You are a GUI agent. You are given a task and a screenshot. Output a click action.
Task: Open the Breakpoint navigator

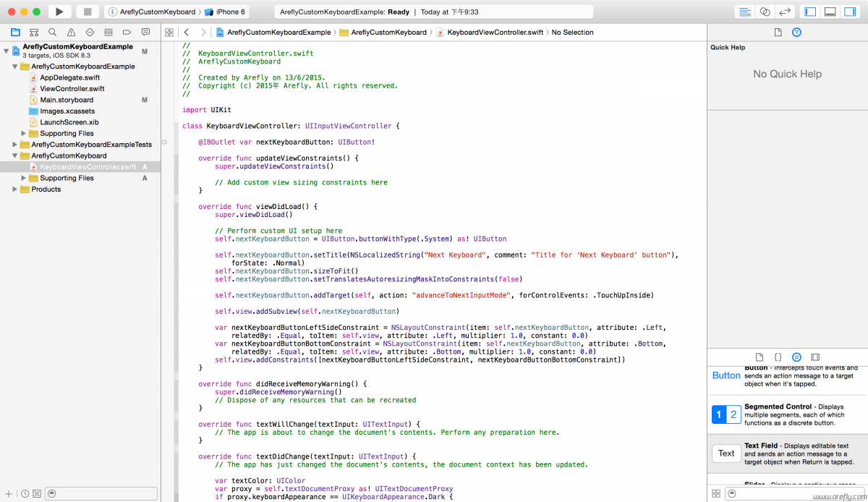point(127,33)
